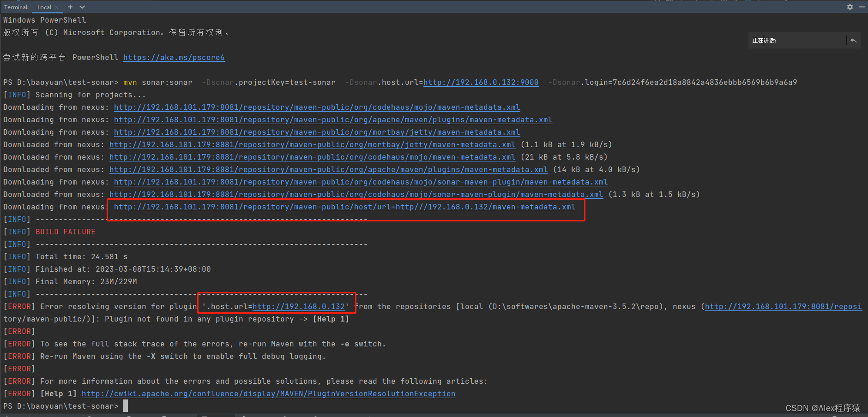Screen dimensions: 868x417
Task: Click the 'Terminal:' tool window label
Action: tap(17, 7)
